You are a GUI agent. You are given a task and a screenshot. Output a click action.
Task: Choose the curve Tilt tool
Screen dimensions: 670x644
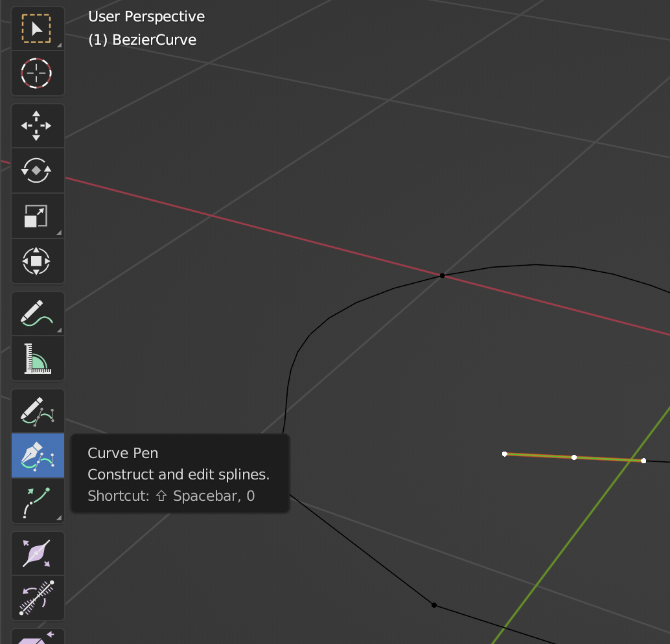38,598
